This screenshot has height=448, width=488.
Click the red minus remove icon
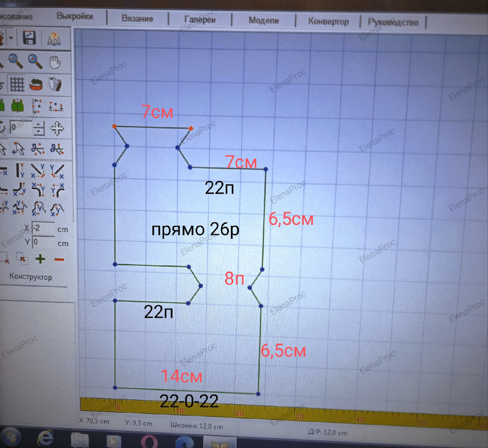59,259
